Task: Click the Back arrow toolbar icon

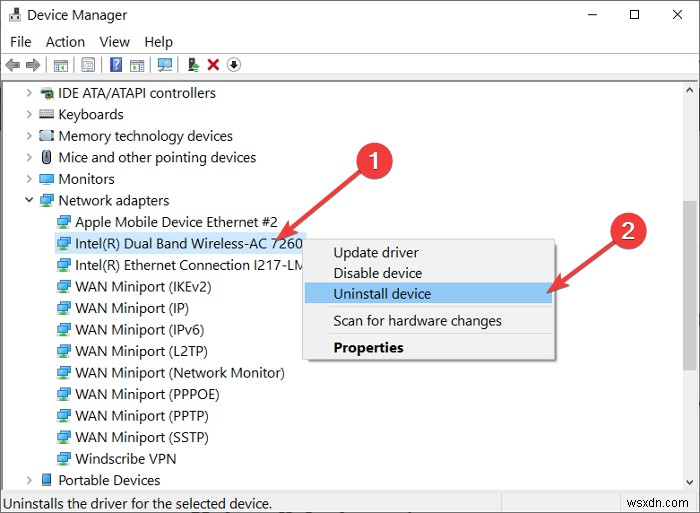Action: click(12, 65)
